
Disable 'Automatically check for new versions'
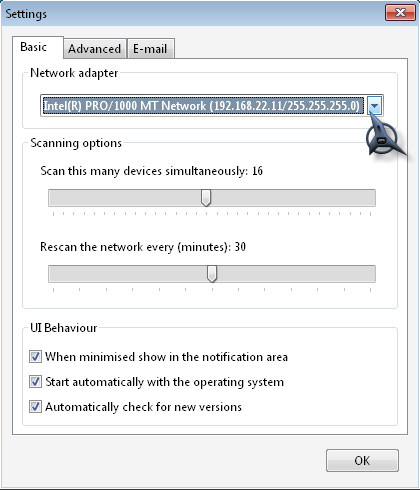click(x=35, y=407)
